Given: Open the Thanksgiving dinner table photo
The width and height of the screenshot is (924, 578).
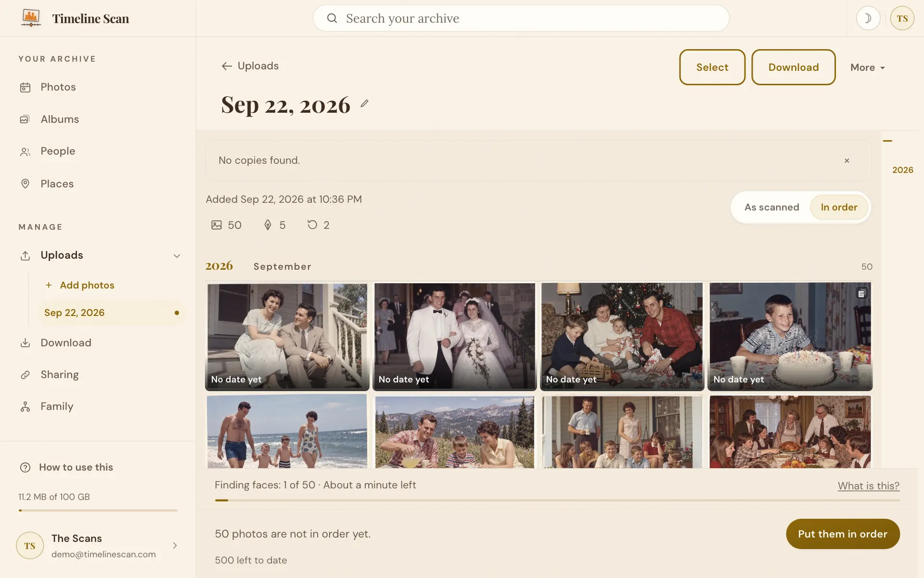Looking at the screenshot, I should coord(790,431).
